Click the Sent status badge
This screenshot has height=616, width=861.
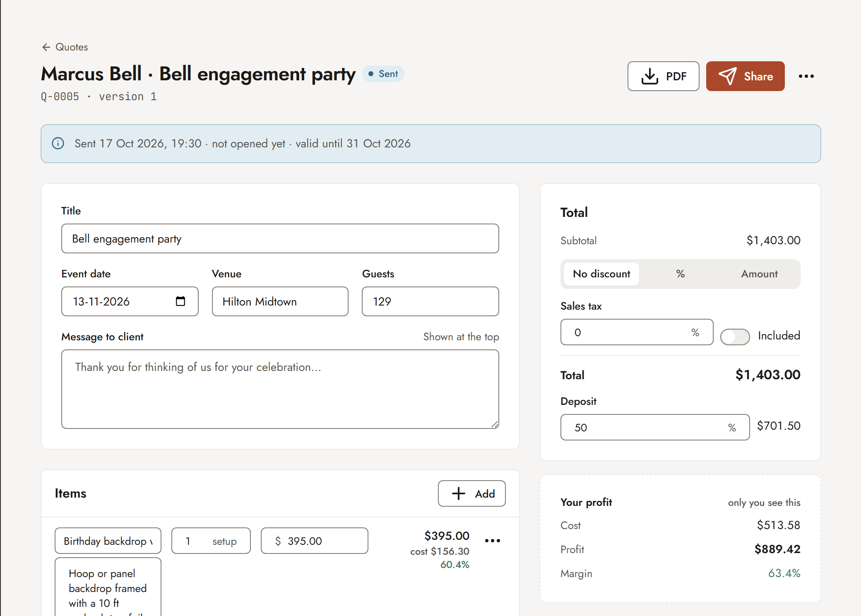(383, 74)
